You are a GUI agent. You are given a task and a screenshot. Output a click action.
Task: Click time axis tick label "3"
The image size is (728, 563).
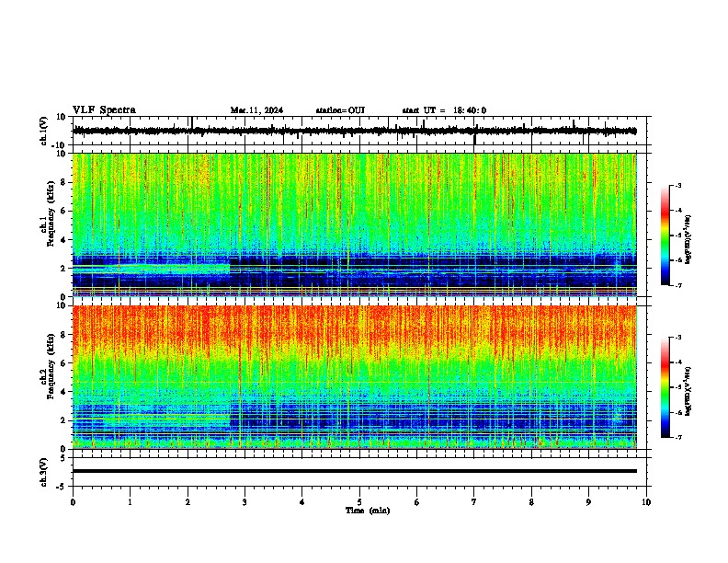click(245, 502)
